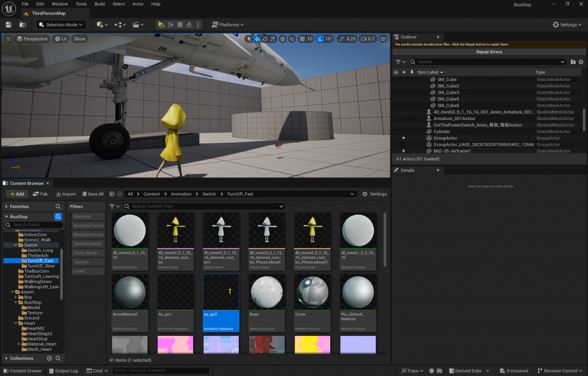
Task: Open the Output Log in status bar
Action: coord(63,370)
